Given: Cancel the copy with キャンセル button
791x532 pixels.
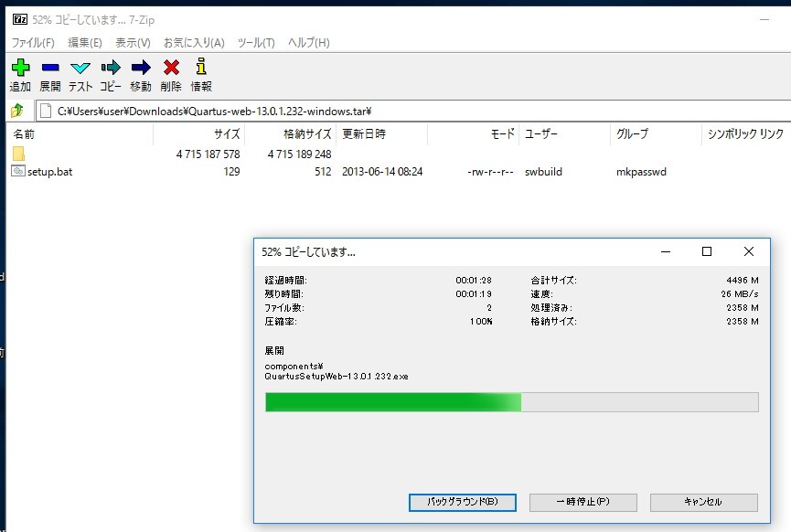Looking at the screenshot, I should click(x=704, y=502).
